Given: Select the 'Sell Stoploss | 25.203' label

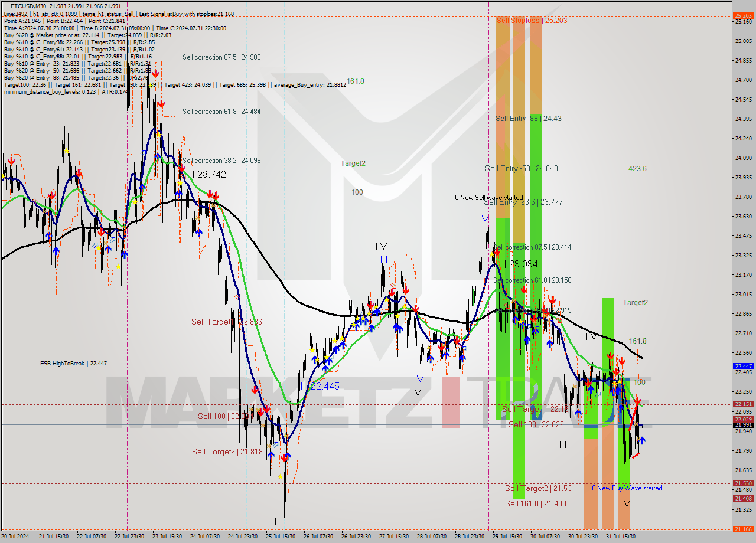Looking at the screenshot, I should click(x=532, y=20).
